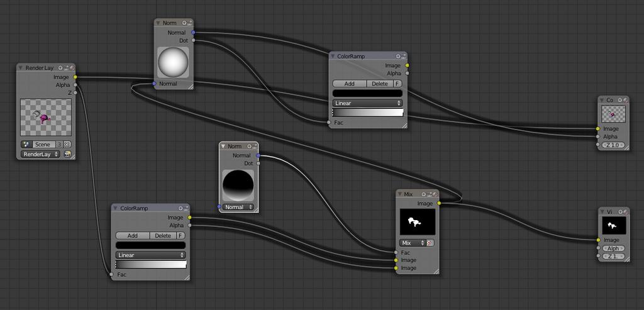Collapse the middle Norm node triangle
This screenshot has height=310, width=644.
tap(223, 146)
